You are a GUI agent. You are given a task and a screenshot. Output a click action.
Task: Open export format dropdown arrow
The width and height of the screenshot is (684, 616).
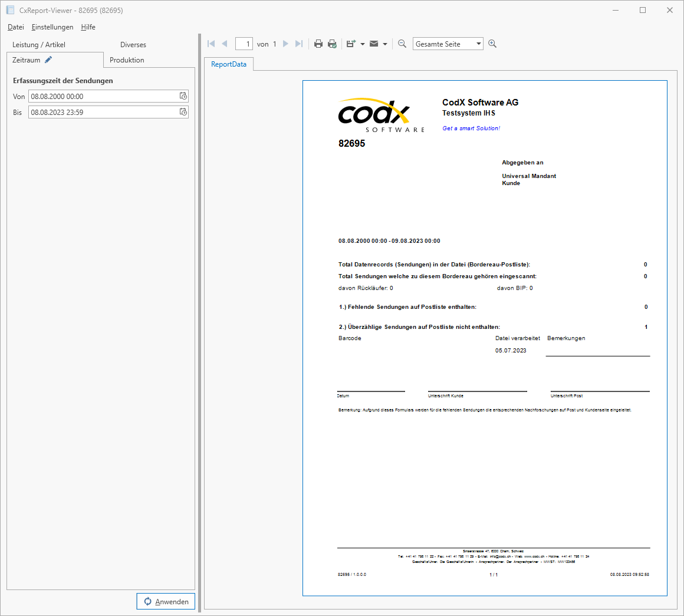pyautogui.click(x=363, y=44)
